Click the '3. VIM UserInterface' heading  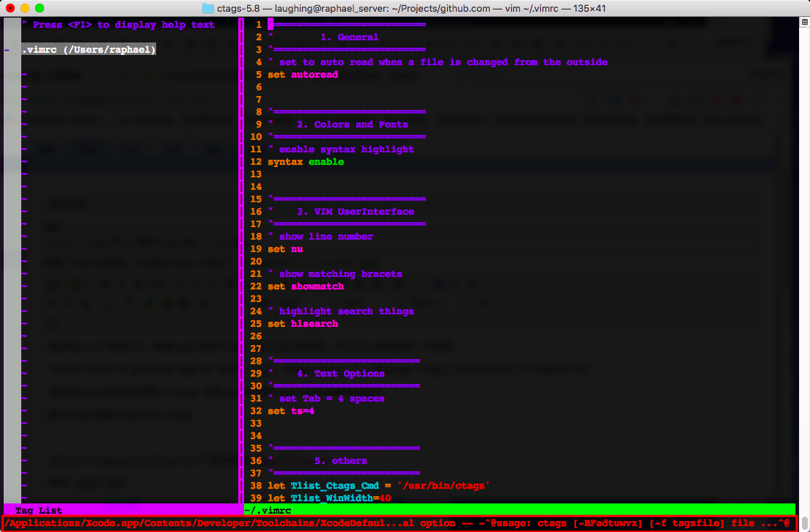coord(356,212)
